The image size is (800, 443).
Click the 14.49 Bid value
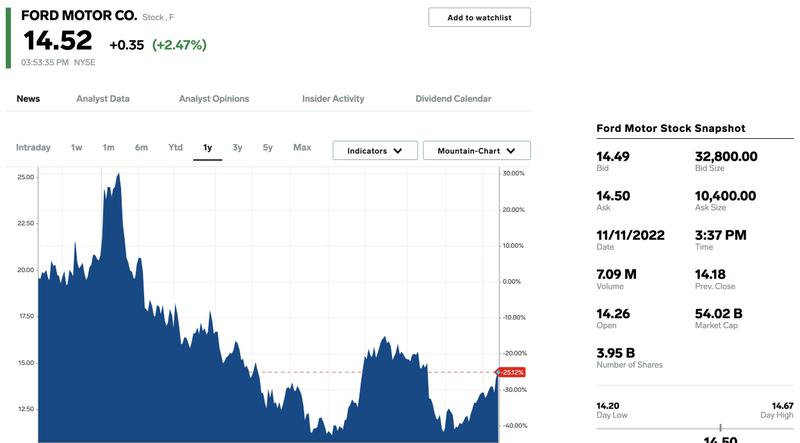click(613, 157)
